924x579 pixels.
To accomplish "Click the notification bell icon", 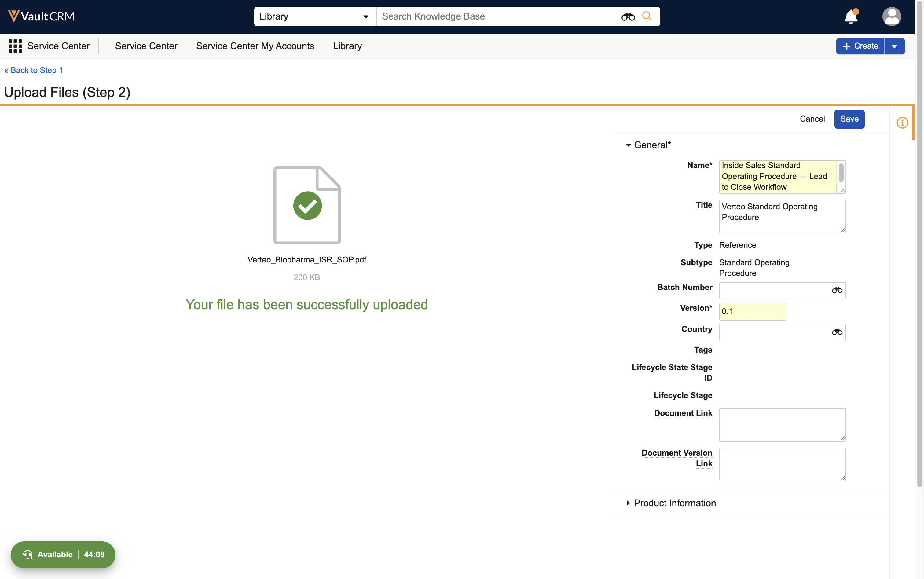I will [851, 17].
